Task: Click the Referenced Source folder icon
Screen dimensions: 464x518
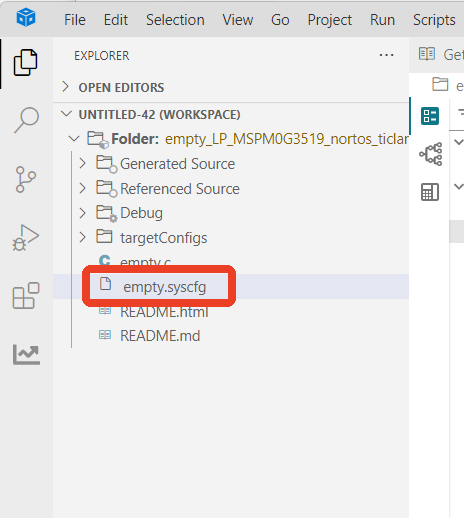Action: pos(106,188)
